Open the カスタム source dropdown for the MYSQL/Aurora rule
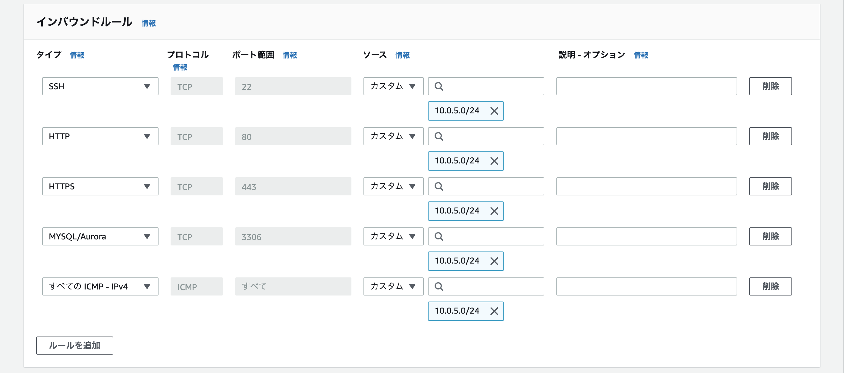 pos(393,236)
